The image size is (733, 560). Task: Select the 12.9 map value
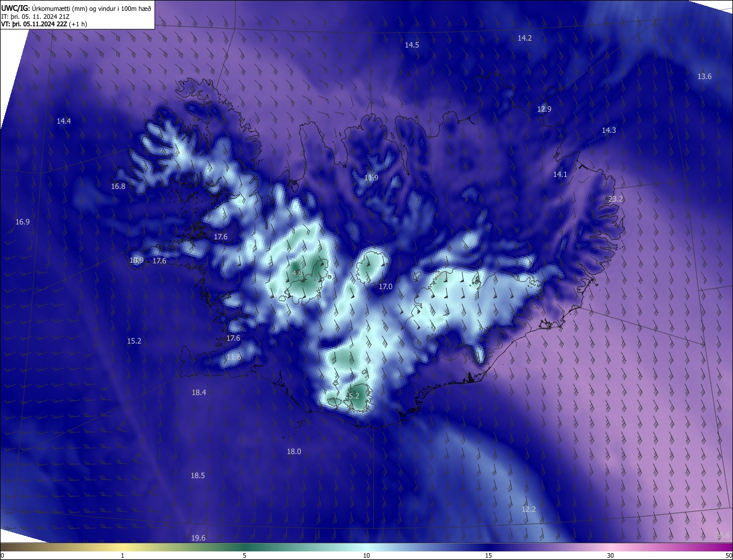point(544,109)
